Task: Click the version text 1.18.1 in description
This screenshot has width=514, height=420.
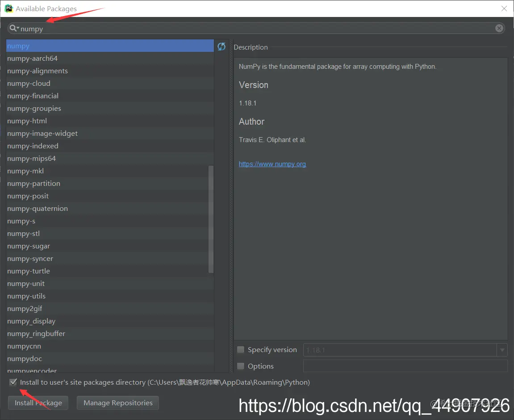Action: [248, 103]
